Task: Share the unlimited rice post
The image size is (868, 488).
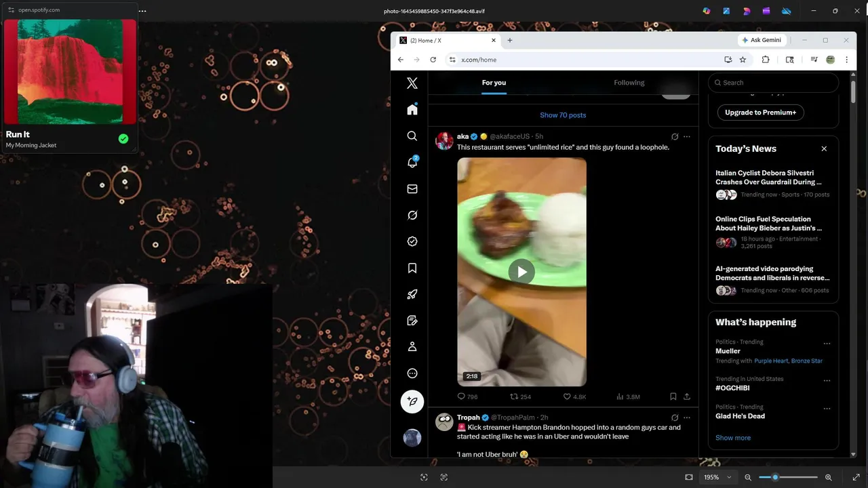Action: pyautogui.click(x=686, y=396)
